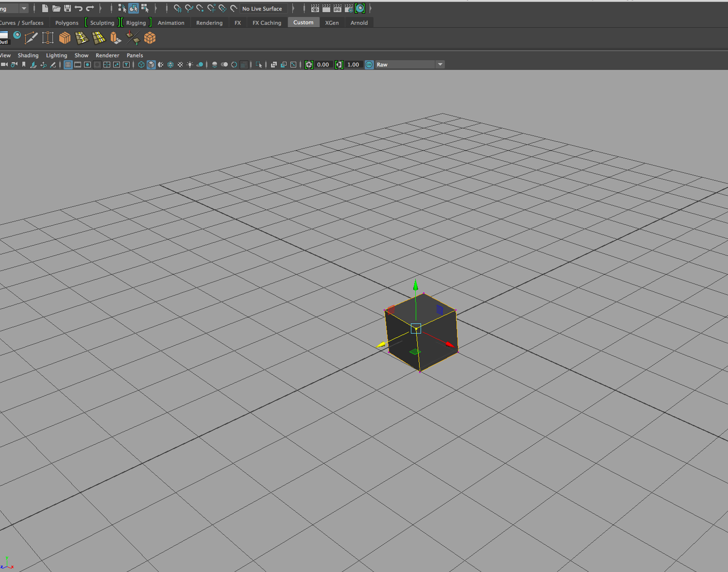Activate the Select Tool in the status line
Viewport: 728px width, 572px height.
[x=134, y=8]
